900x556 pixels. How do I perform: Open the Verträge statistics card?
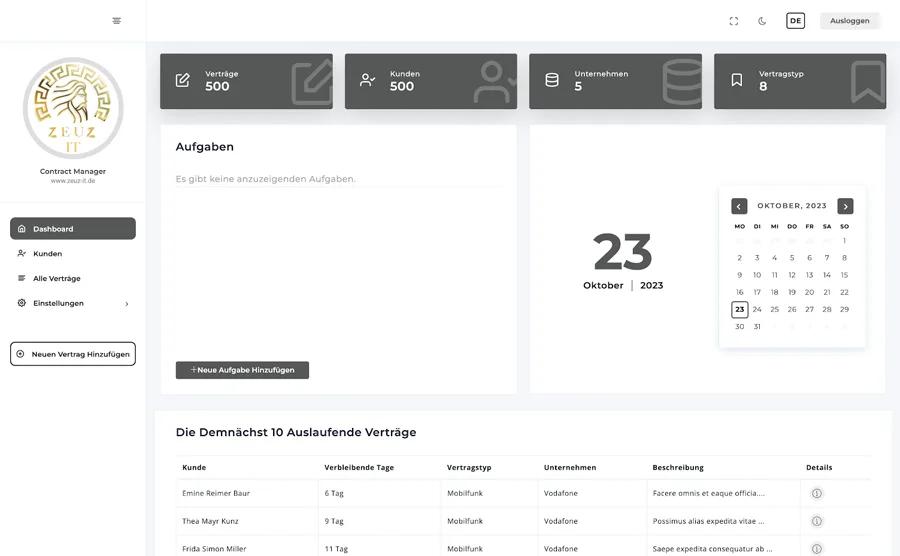246,81
